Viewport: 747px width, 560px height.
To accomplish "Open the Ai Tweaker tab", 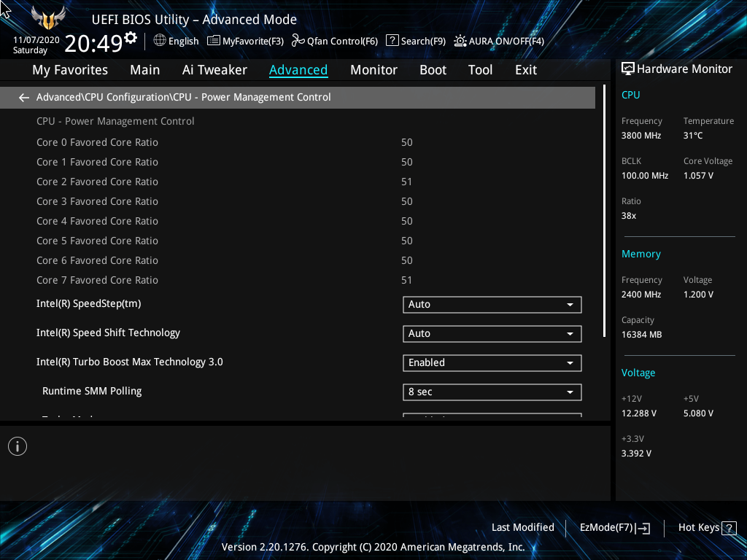I will (x=214, y=70).
